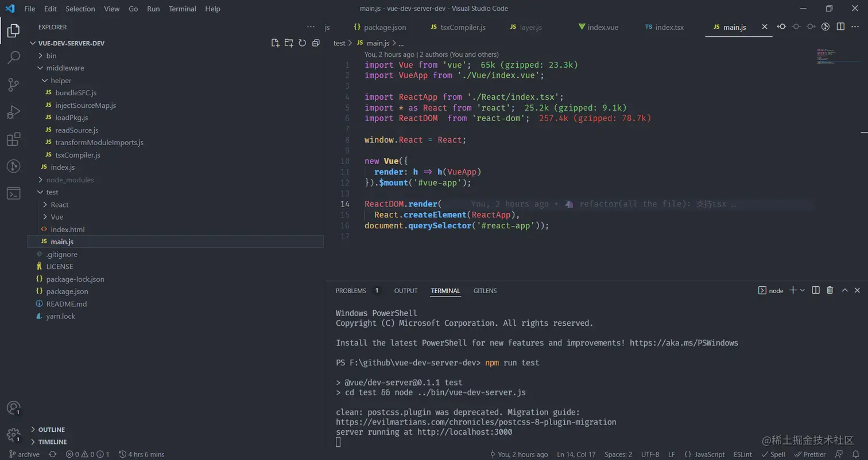Image resolution: width=868 pixels, height=460 pixels.
Task: Switch to the OUTPUT panel tab
Action: 406,290
